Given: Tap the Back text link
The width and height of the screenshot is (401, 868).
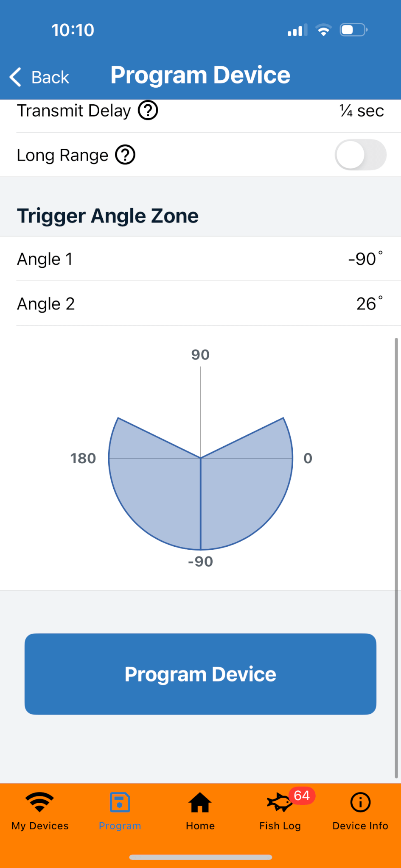Looking at the screenshot, I should (x=50, y=78).
